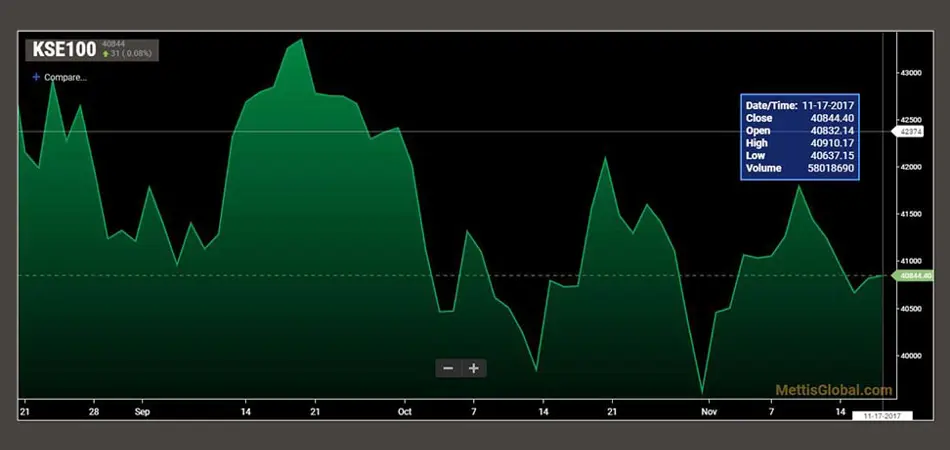
Task: Click the 41500 price axis label
Action: point(910,214)
